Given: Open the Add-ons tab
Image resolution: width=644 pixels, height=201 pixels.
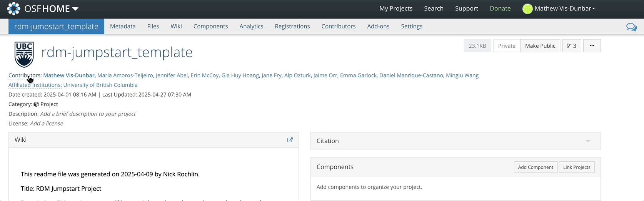Looking at the screenshot, I should pyautogui.click(x=378, y=26).
